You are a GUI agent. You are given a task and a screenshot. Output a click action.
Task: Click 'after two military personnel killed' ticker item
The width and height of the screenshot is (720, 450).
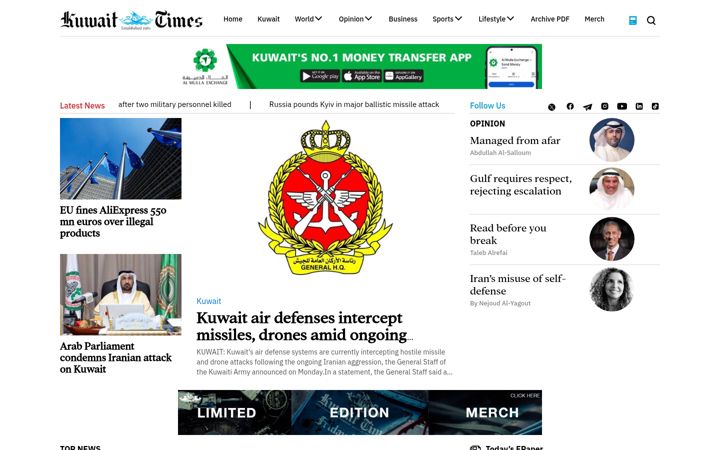pos(174,104)
